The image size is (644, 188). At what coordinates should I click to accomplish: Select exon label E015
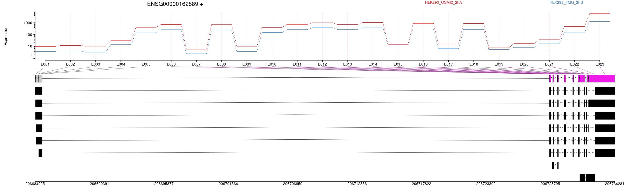click(398, 64)
